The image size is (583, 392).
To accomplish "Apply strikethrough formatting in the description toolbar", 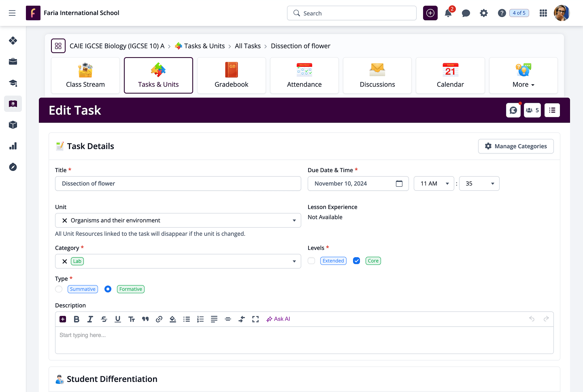I will [104, 319].
